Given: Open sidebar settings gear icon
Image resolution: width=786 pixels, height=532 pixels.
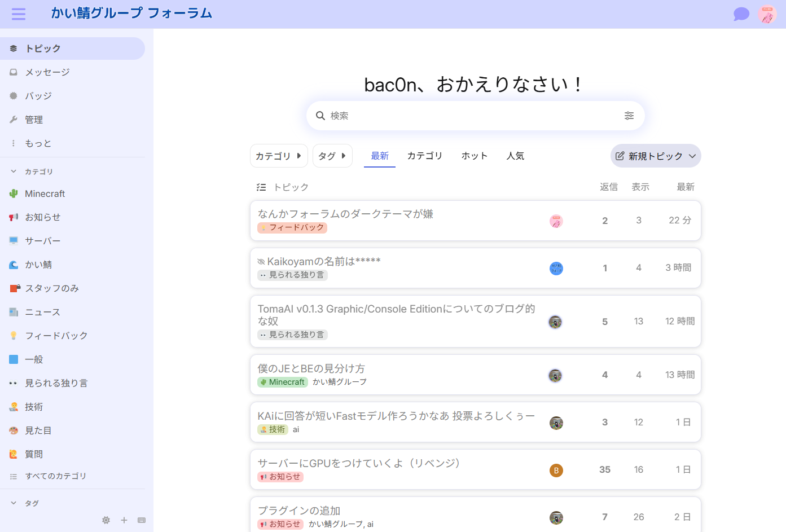Looking at the screenshot, I should point(106,520).
